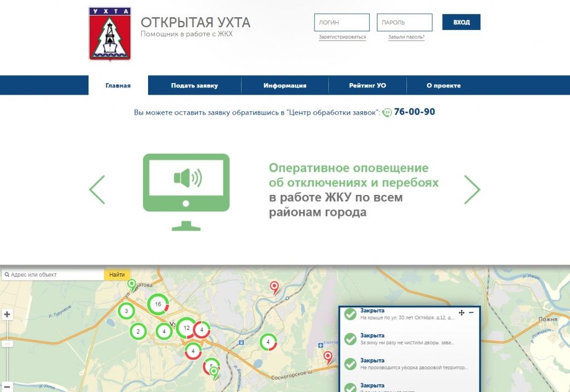The height and width of the screenshot is (392, 570).
Task: Open the Зарегистрироваться link
Action: (x=341, y=36)
